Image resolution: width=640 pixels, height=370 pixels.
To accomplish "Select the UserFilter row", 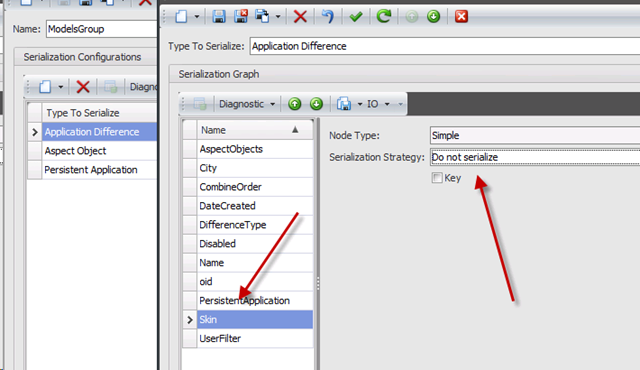I will tap(255, 338).
